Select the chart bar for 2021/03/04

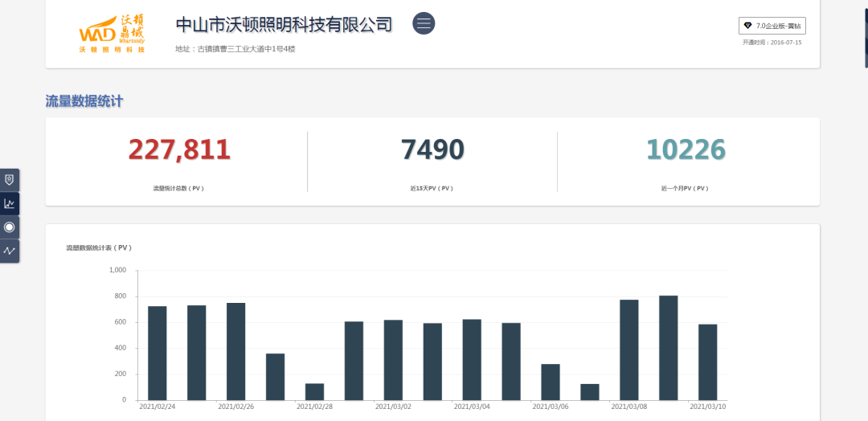coord(472,359)
